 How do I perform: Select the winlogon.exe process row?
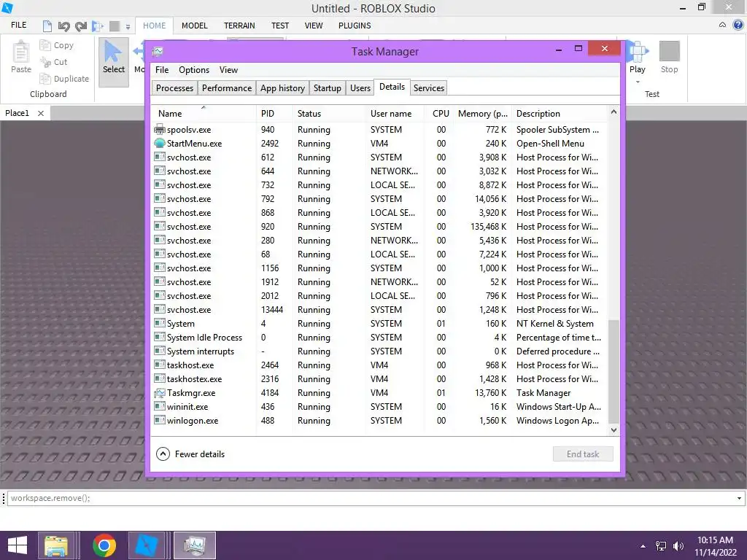[x=379, y=421]
